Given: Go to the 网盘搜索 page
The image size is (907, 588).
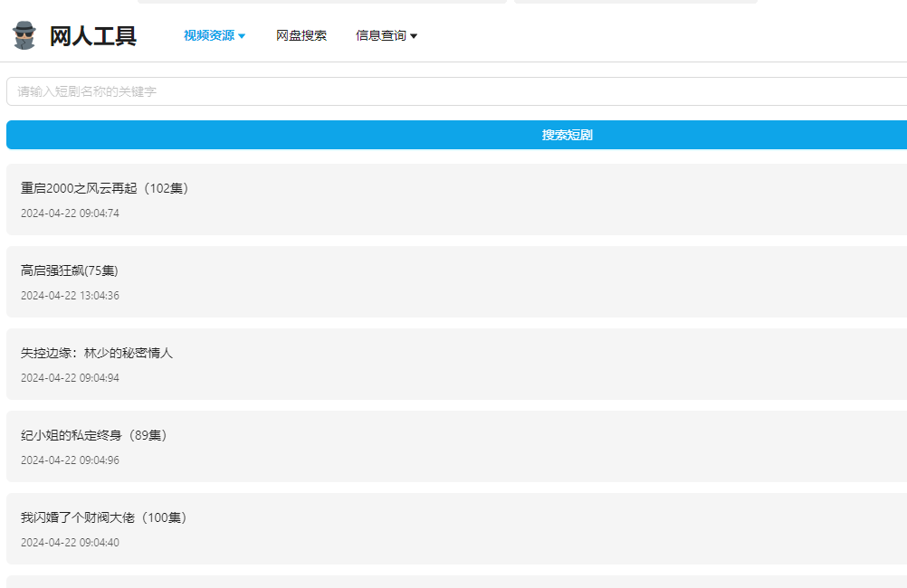Looking at the screenshot, I should pyautogui.click(x=301, y=36).
